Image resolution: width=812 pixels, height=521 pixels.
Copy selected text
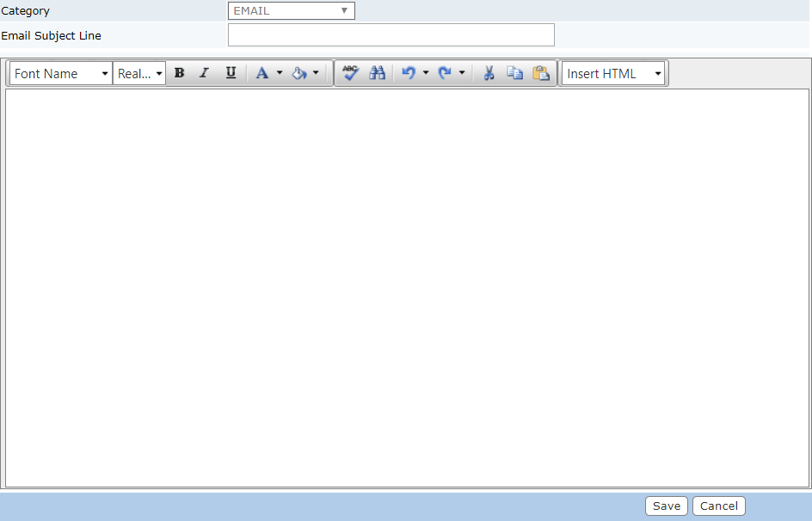coord(514,73)
